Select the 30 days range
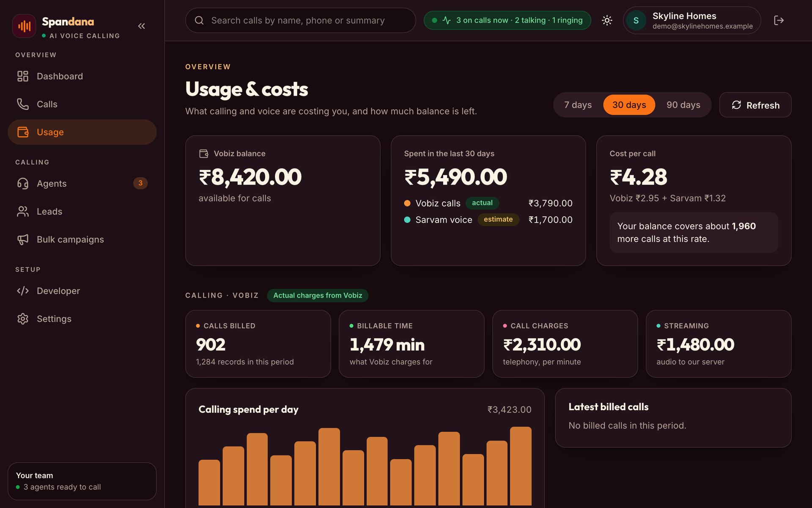This screenshot has width=812, height=508. pyautogui.click(x=629, y=105)
